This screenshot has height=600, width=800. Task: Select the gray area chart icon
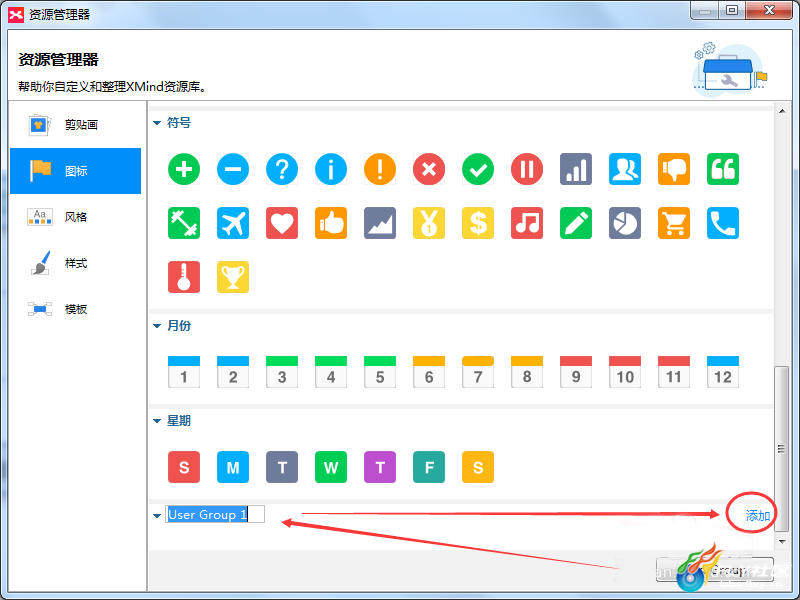(380, 223)
